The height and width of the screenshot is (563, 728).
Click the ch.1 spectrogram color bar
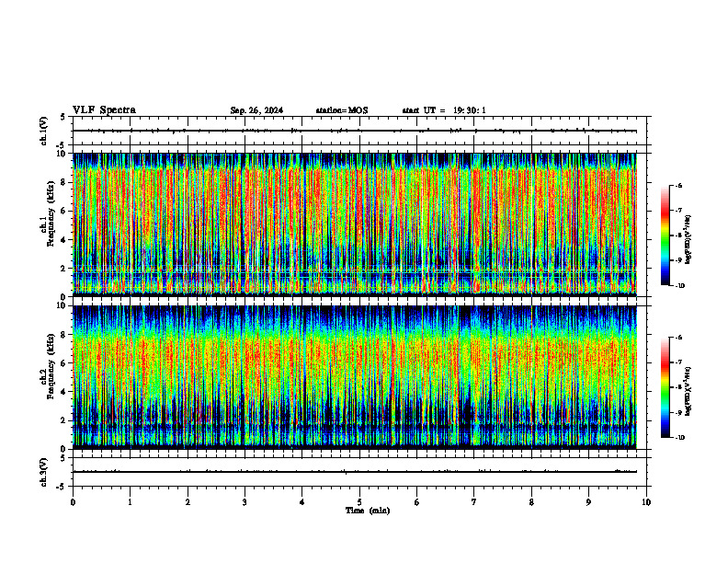(665, 236)
